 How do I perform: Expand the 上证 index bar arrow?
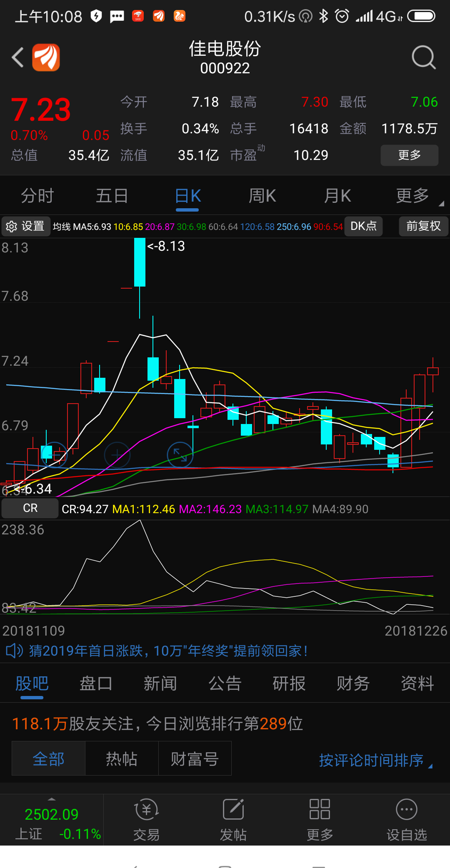coord(52,799)
